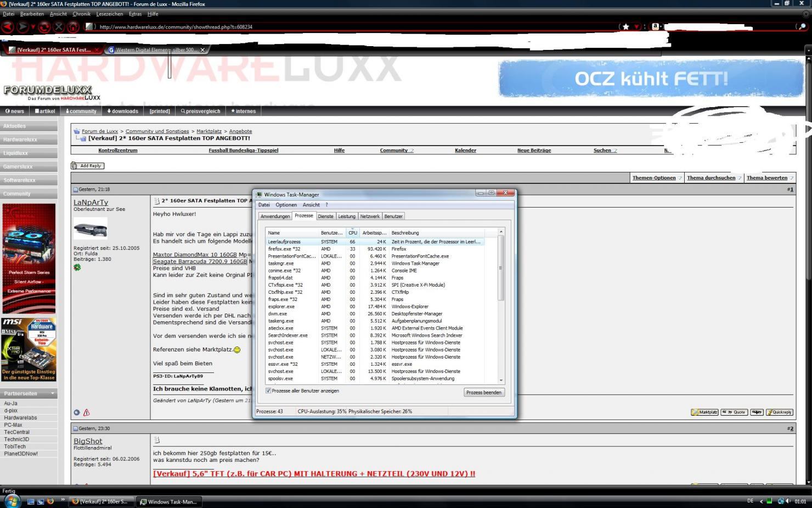Click the bookmark star in the address bar
Viewport: 812px width, 508px height.
pos(625,26)
